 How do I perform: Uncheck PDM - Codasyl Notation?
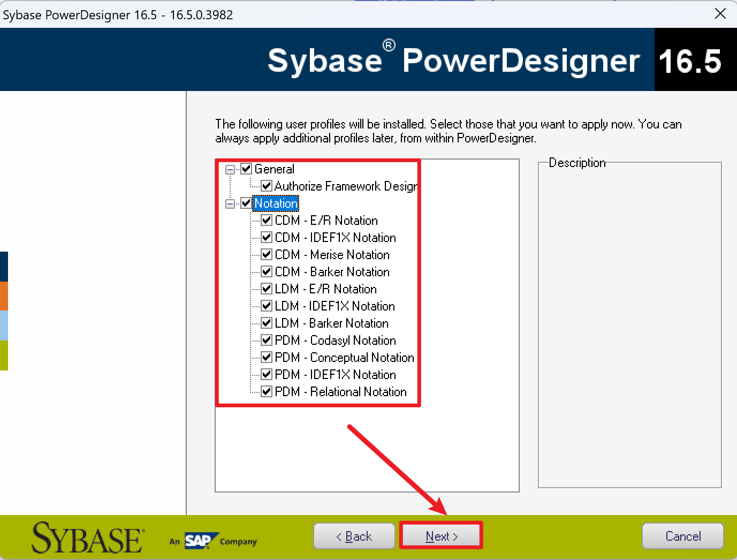click(x=267, y=340)
